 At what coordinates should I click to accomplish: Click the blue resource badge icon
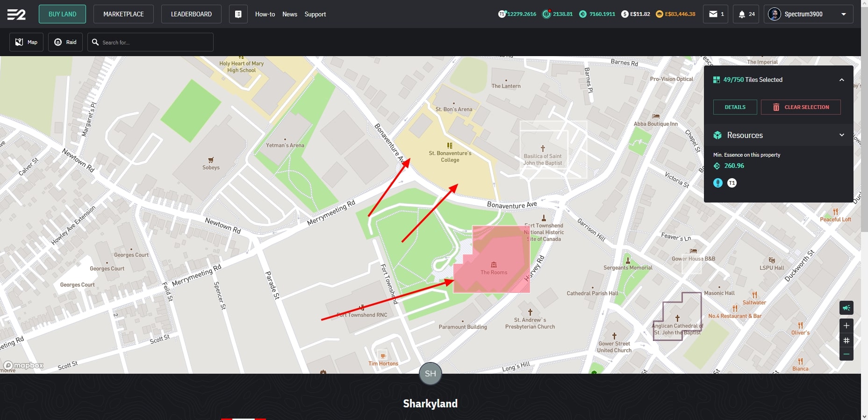[718, 183]
